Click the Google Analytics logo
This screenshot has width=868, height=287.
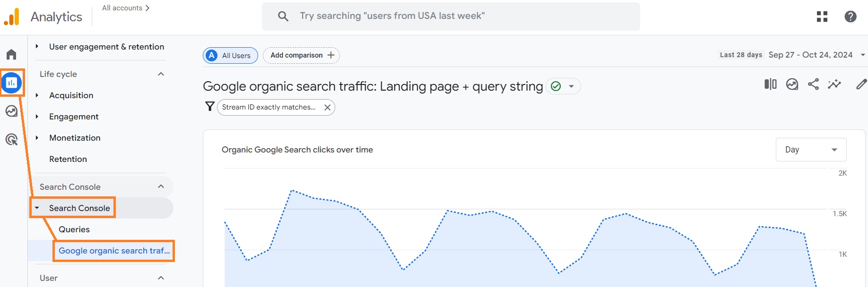(13, 17)
